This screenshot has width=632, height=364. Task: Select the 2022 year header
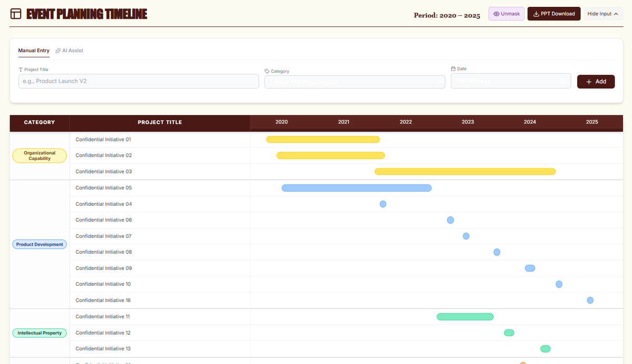click(x=406, y=122)
